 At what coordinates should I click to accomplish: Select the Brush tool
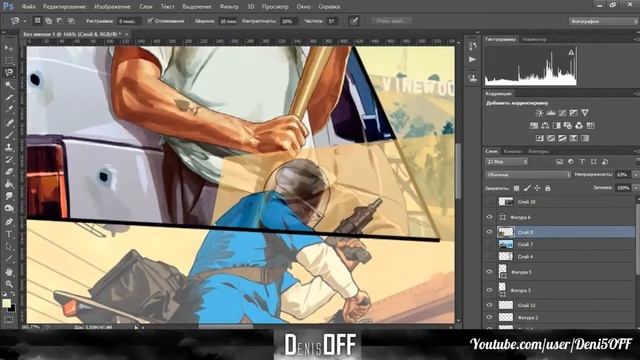coord(9,135)
